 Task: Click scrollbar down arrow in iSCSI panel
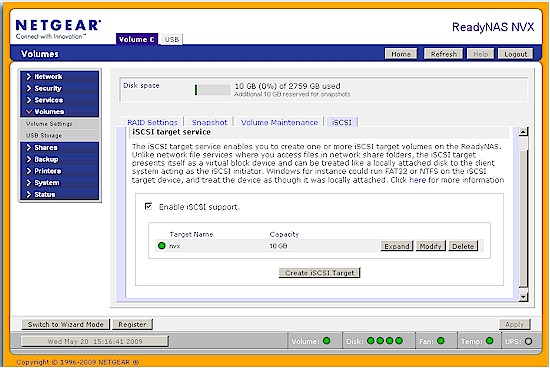click(523, 297)
